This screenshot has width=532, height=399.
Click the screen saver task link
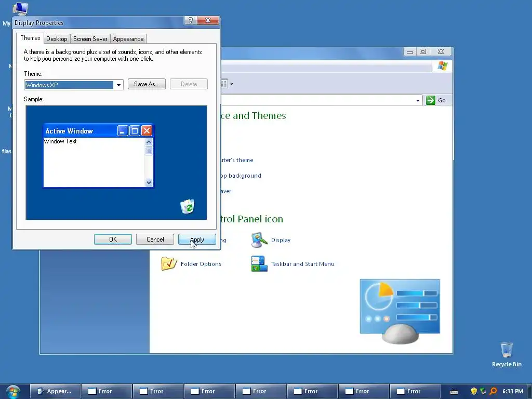227,191
